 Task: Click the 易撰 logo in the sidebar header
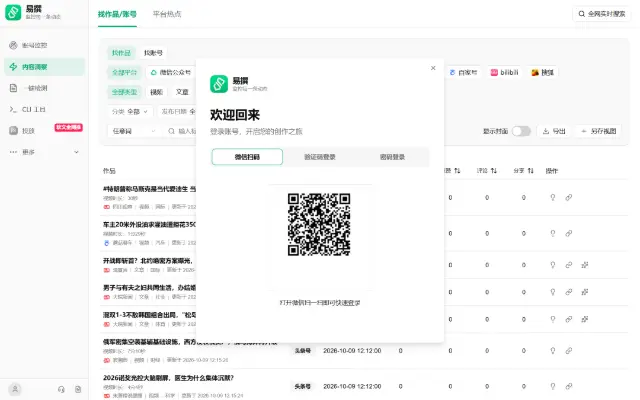point(13,12)
